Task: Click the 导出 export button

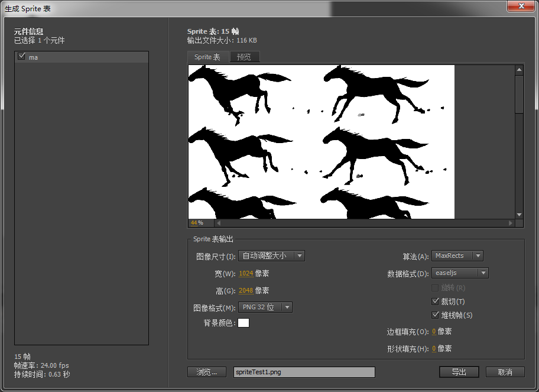Action: click(459, 372)
